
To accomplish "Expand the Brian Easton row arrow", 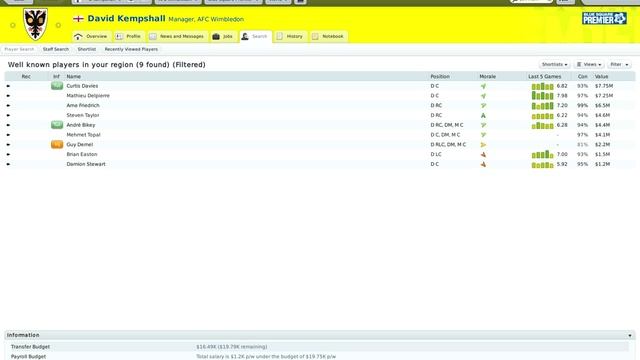I will click(8, 155).
